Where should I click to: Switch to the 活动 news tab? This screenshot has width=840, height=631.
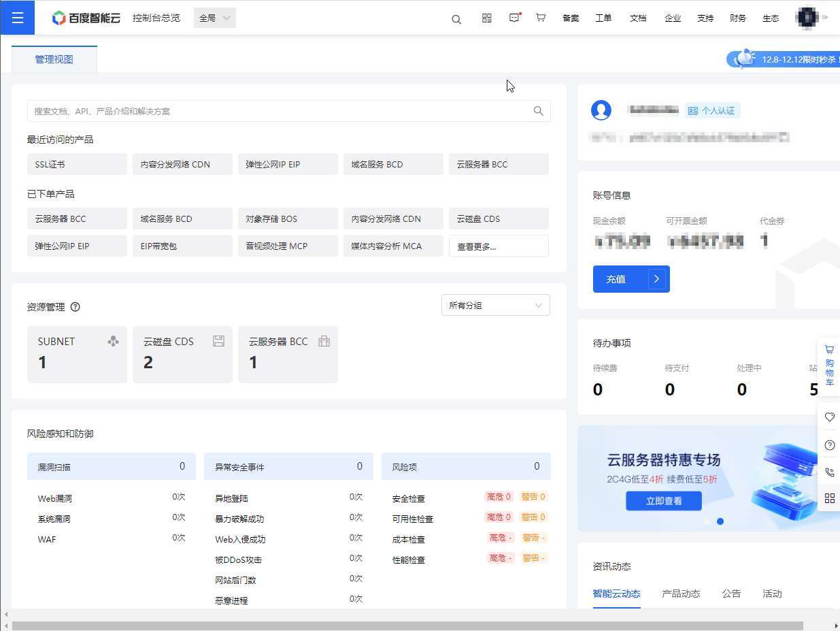pyautogui.click(x=772, y=594)
